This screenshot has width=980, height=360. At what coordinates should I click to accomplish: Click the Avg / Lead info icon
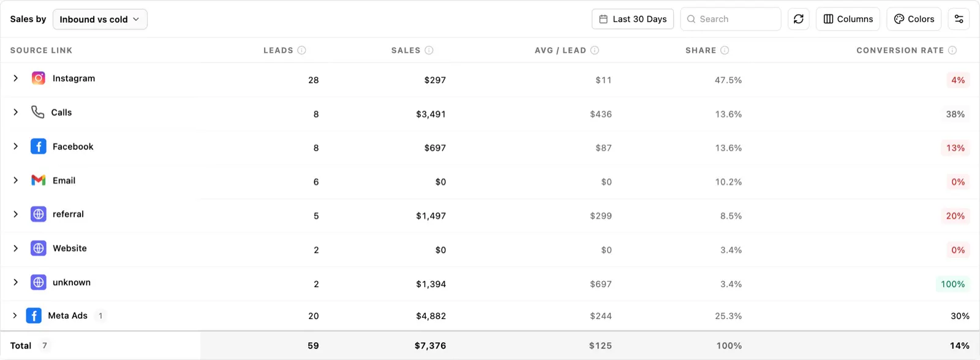595,50
